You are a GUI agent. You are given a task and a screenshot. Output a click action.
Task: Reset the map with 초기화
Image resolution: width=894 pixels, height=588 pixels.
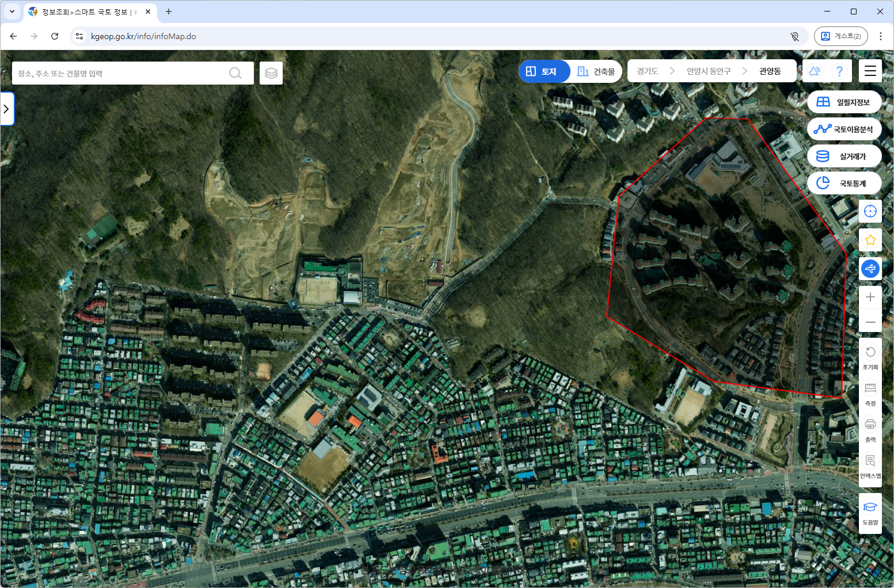click(870, 357)
